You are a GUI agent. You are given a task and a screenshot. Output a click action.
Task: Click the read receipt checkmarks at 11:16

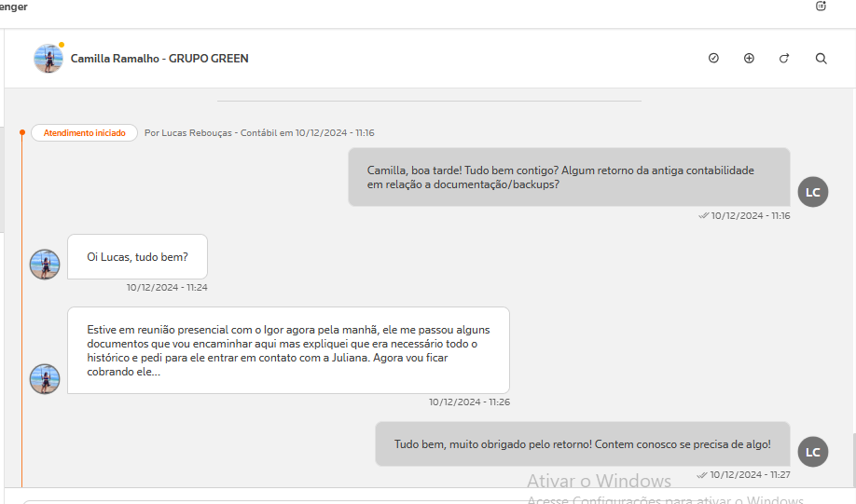[703, 215]
